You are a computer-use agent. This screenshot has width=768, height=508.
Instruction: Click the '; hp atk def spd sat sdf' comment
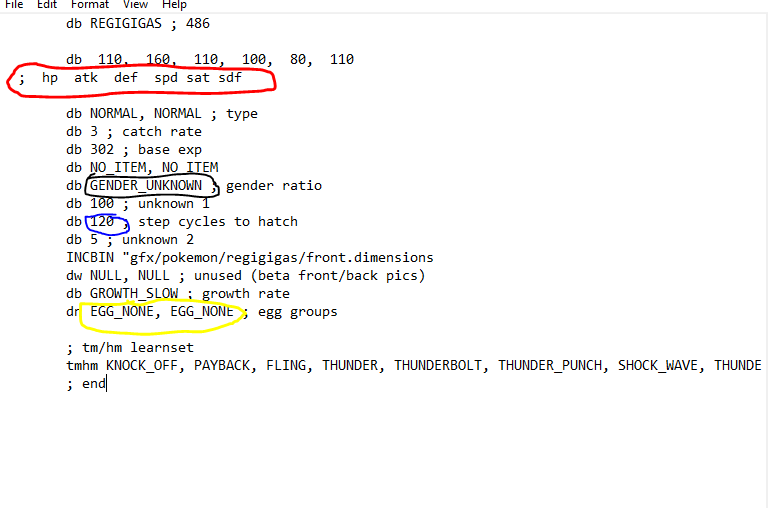130,78
